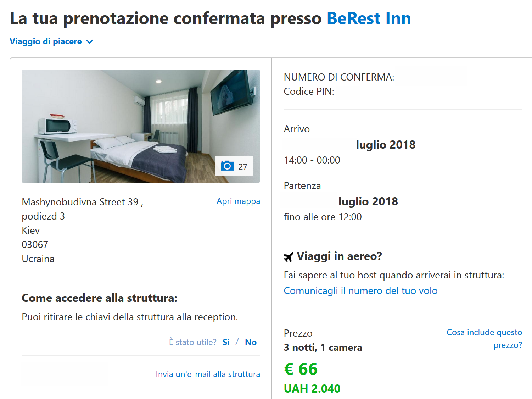Image resolution: width=532 pixels, height=399 pixels.
Task: Click the departure date under Partenza
Action: coord(368,201)
